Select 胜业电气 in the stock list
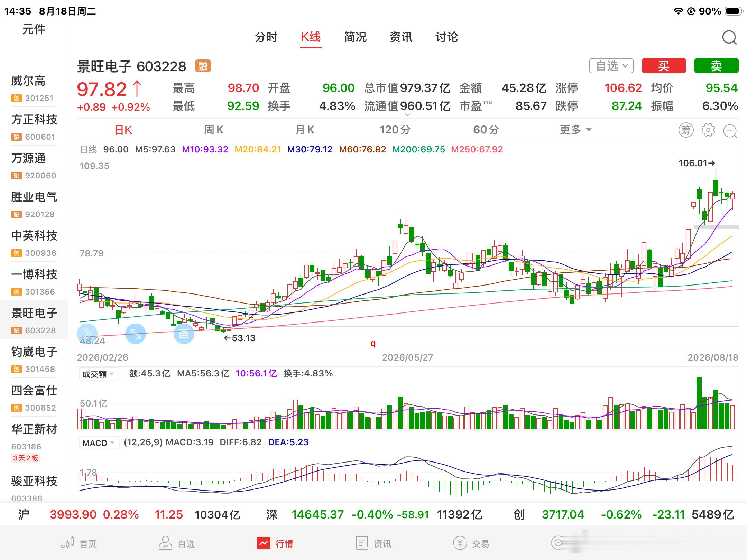This screenshot has height=560, width=747. pos(34,205)
